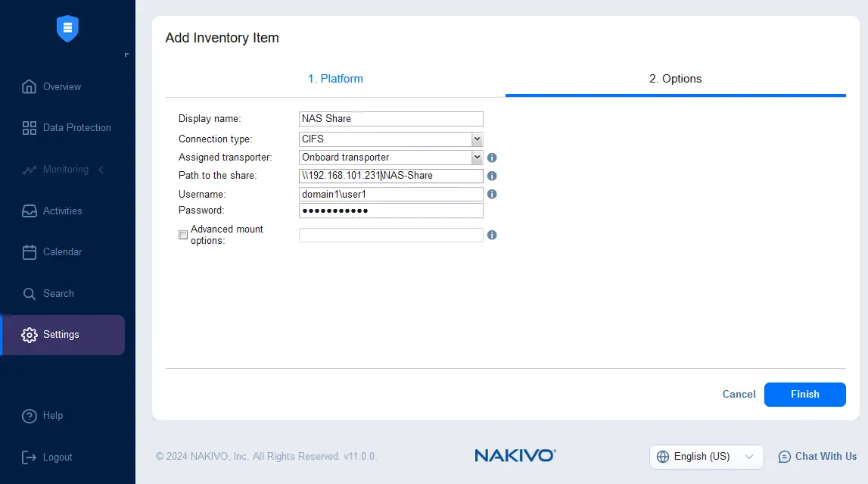Expand the English (US) language selector
This screenshot has height=484, width=868.
(x=706, y=457)
